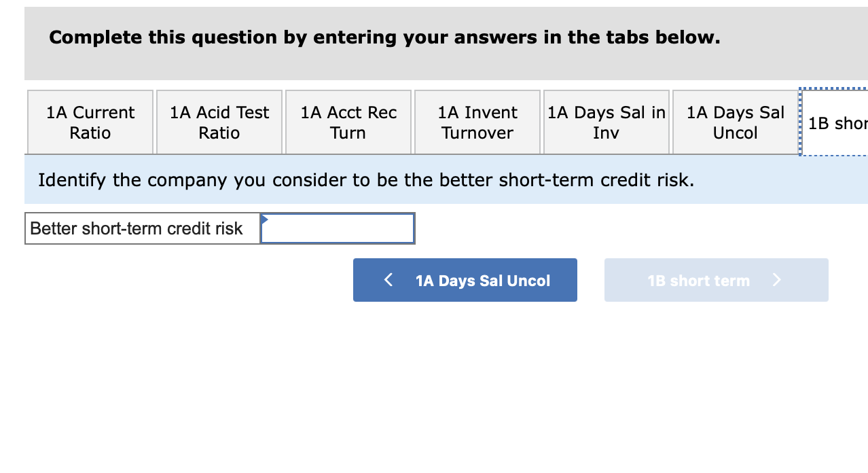This screenshot has width=868, height=473.
Task: Navigate back using the previous tab arrow
Action: coord(465,279)
